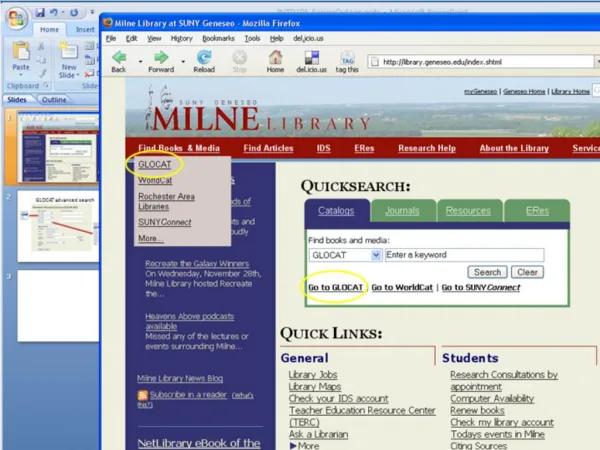Open the Find Articles navigation link
Viewport: 600px width, 450px height.
tap(268, 148)
